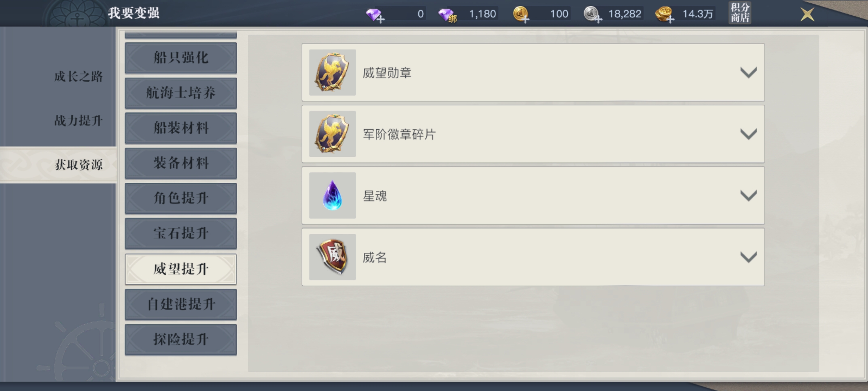This screenshot has height=391, width=868.
Task: Tap the silver ship coin icon
Action: point(592,14)
